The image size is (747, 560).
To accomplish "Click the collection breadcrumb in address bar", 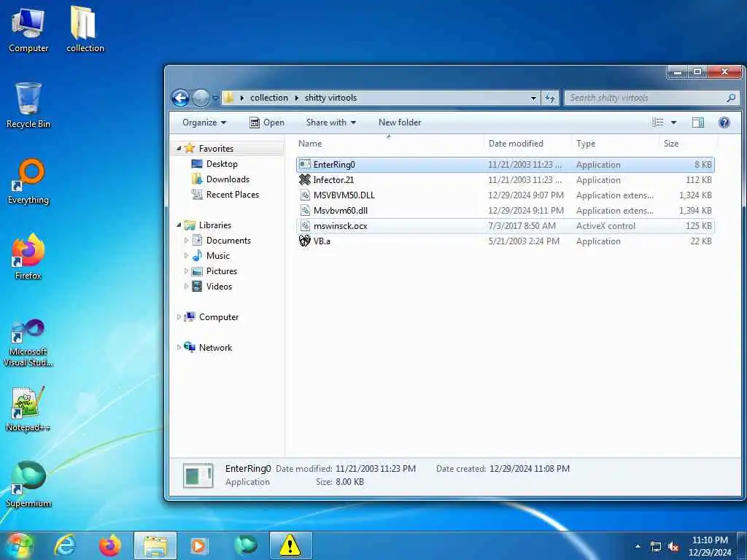I will tap(269, 98).
